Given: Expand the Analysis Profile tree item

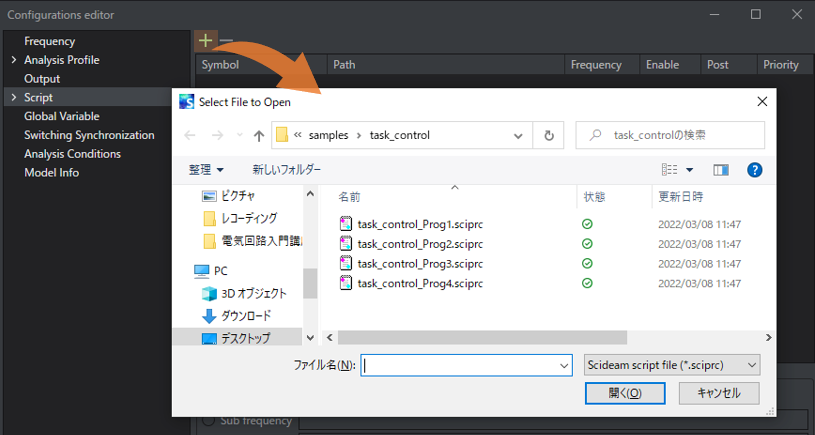Looking at the screenshot, I should tap(14, 60).
